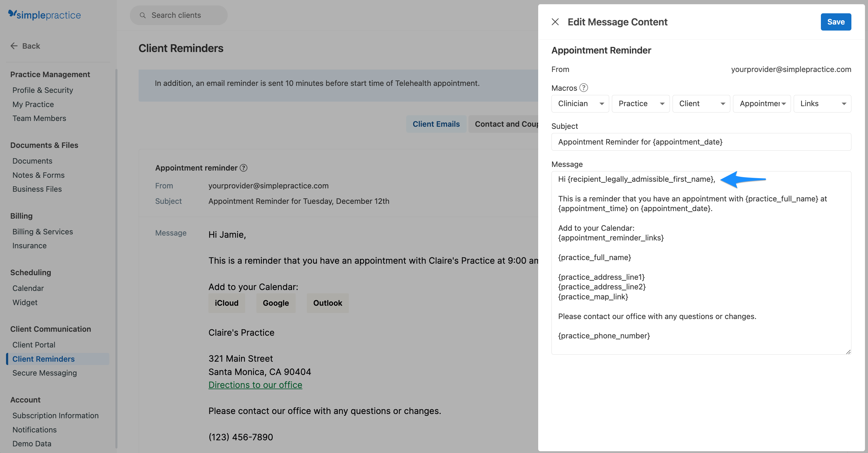Open the Macros help icon
This screenshot has width=868, height=453.
[583, 88]
